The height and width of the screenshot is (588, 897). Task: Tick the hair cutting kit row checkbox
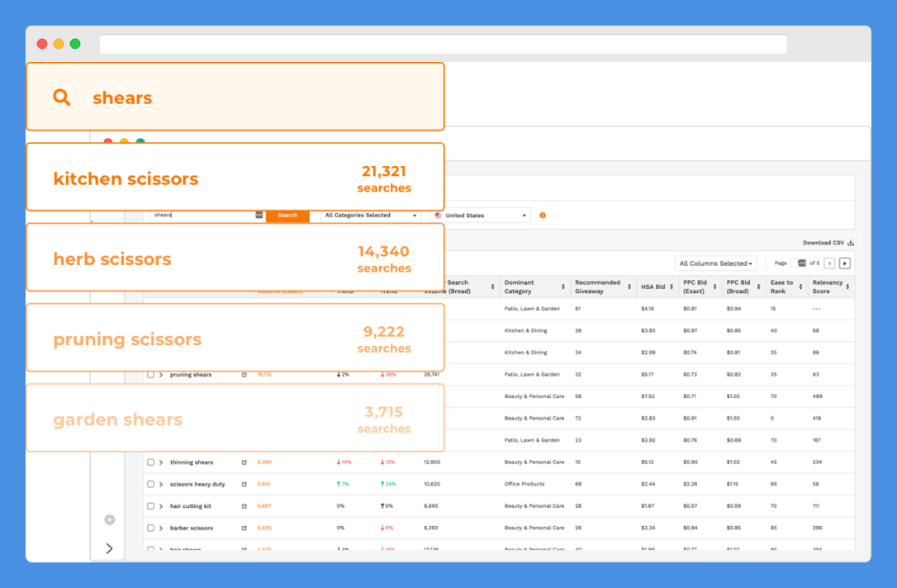pyautogui.click(x=151, y=506)
